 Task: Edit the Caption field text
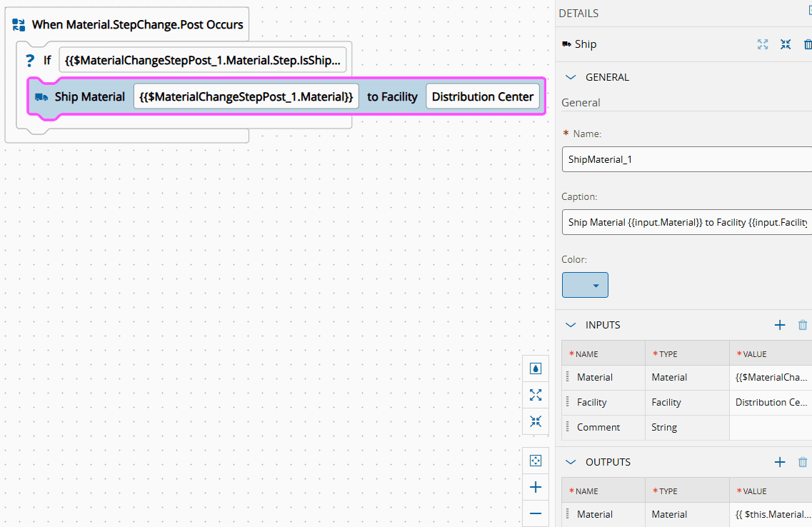pyautogui.click(x=687, y=222)
